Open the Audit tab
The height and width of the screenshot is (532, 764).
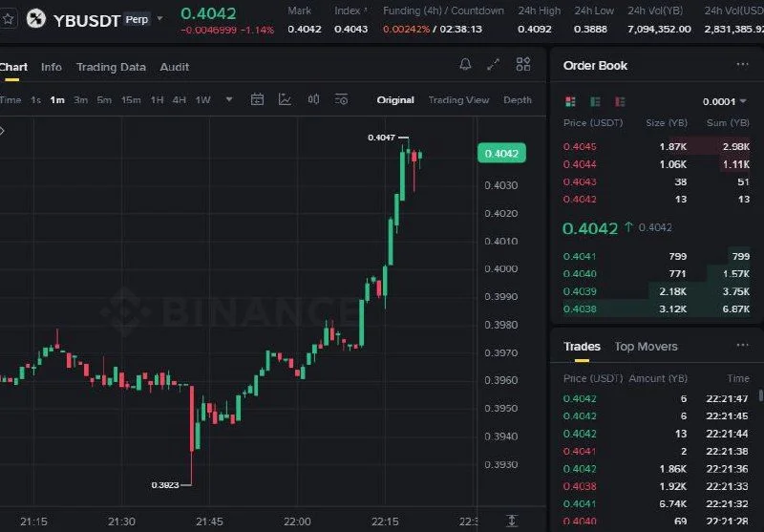pos(175,67)
